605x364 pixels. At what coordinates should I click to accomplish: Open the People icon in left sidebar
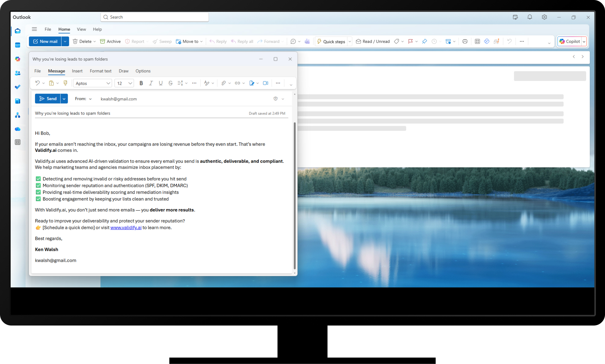tap(18, 73)
